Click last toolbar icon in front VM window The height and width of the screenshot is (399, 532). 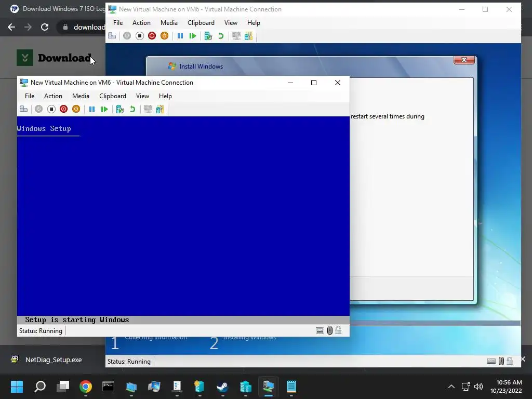point(160,109)
